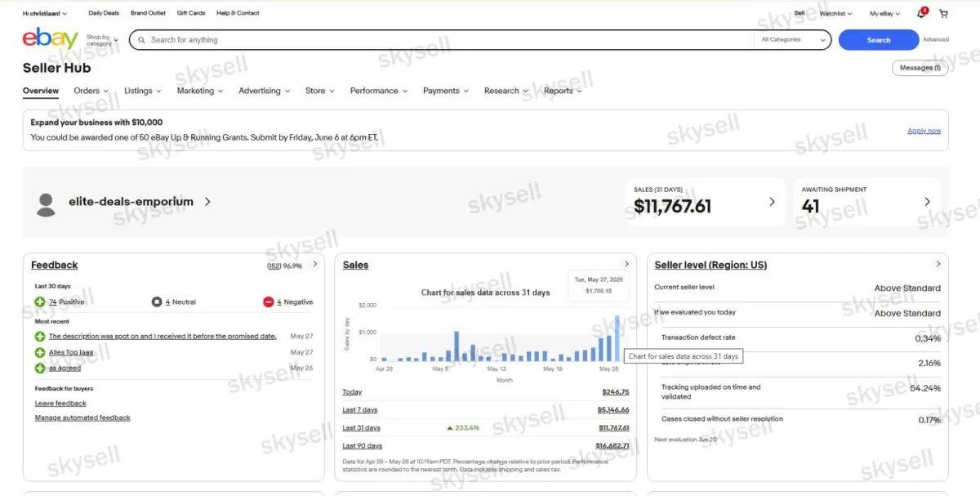
Task: Open Sales panel arrow
Action: (627, 264)
